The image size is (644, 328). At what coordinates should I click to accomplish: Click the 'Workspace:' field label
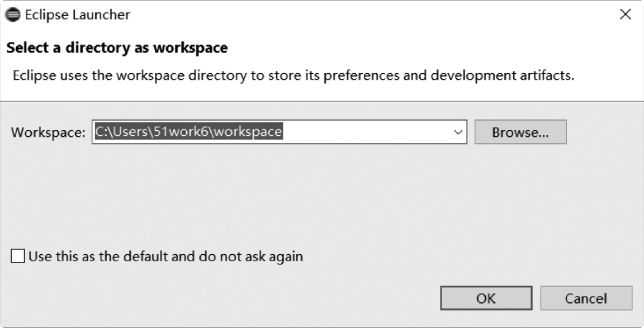pos(48,132)
